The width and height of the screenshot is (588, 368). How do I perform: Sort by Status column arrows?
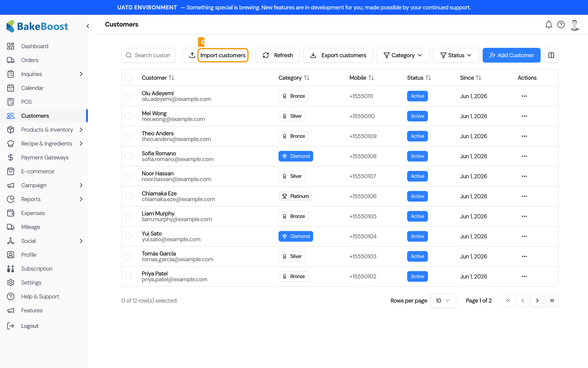coord(428,78)
